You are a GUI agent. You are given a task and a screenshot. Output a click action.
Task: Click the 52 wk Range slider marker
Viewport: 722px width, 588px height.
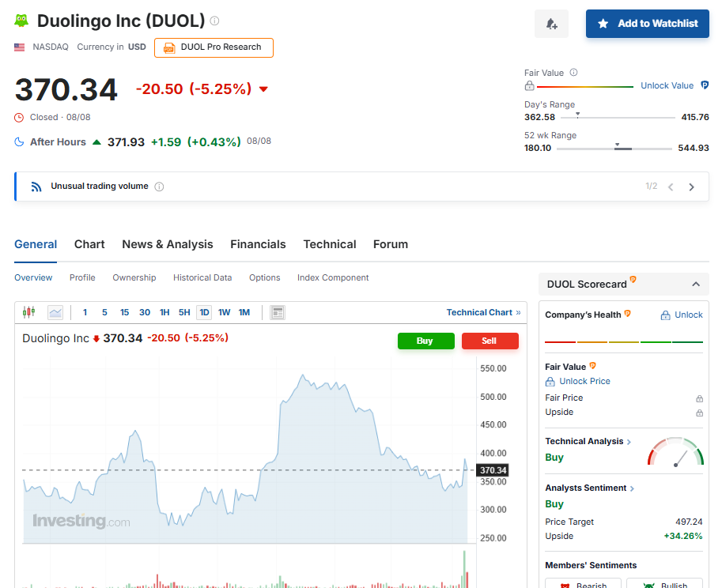click(x=618, y=145)
